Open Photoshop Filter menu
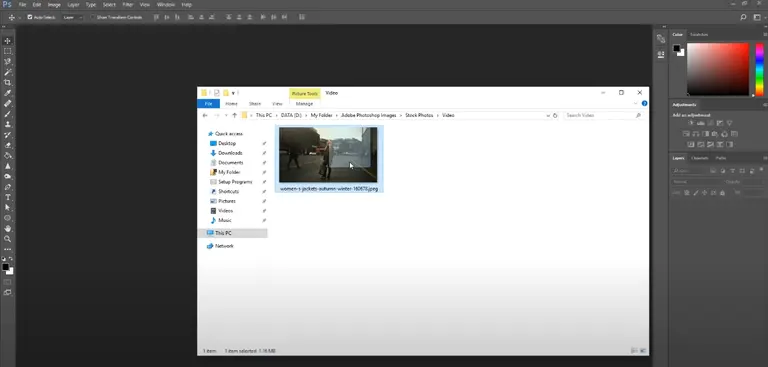This screenshot has height=367, width=768. pos(128,4)
